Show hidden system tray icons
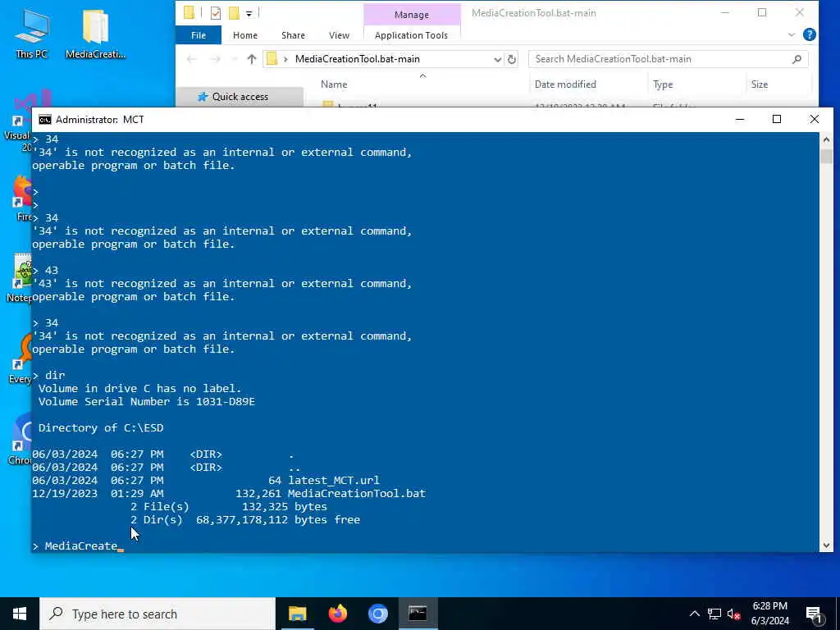 [694, 614]
